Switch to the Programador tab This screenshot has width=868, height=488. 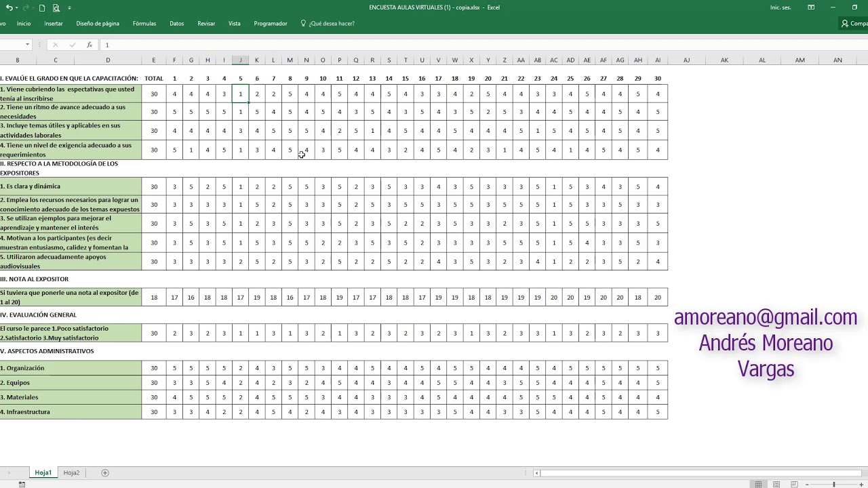coord(271,23)
